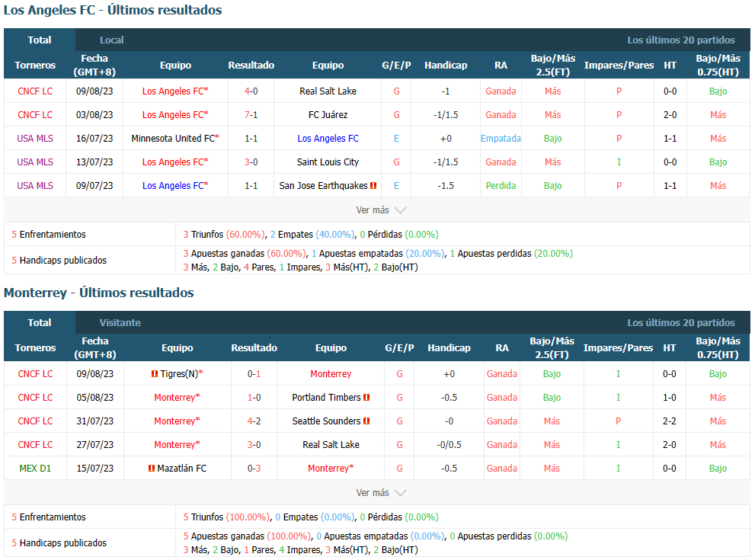Viewport: 755px width, 560px height.
Task: Click the 0-1 result at Tigres
Action: click(254, 373)
